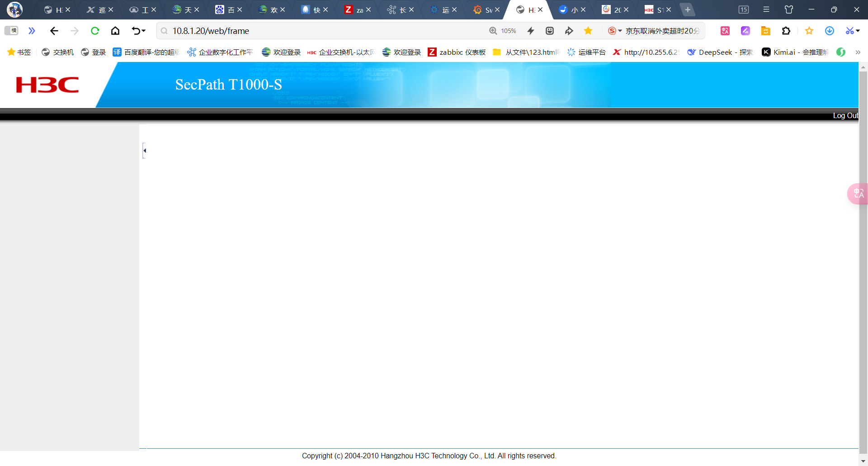Viewport: 868px width, 466px height.
Task: Click the pink translate extension icon
Action: [725, 31]
